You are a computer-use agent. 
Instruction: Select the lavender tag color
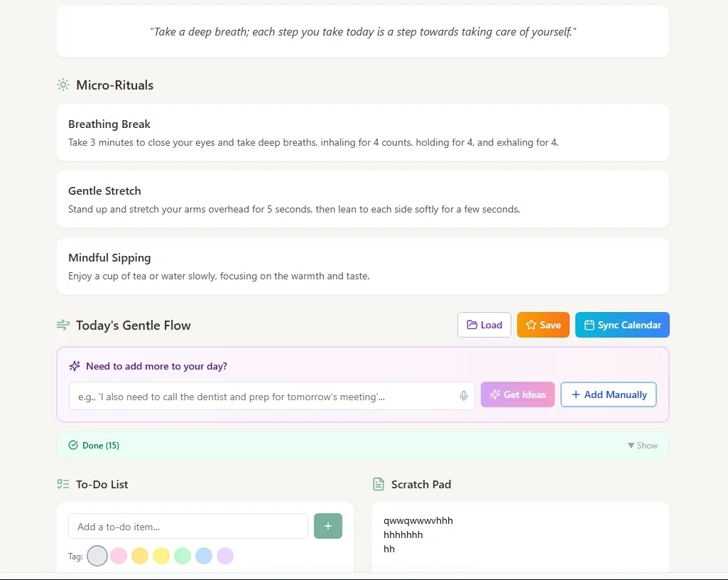click(225, 556)
